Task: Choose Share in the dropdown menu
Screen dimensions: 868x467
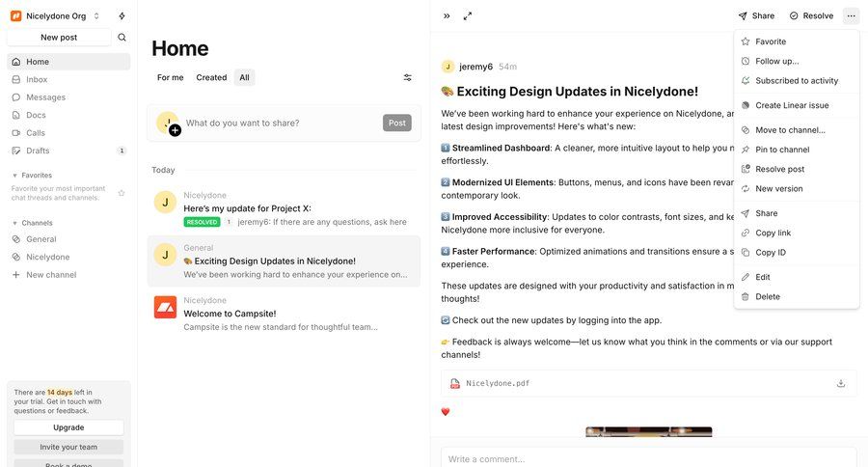Action: pyautogui.click(x=797, y=213)
